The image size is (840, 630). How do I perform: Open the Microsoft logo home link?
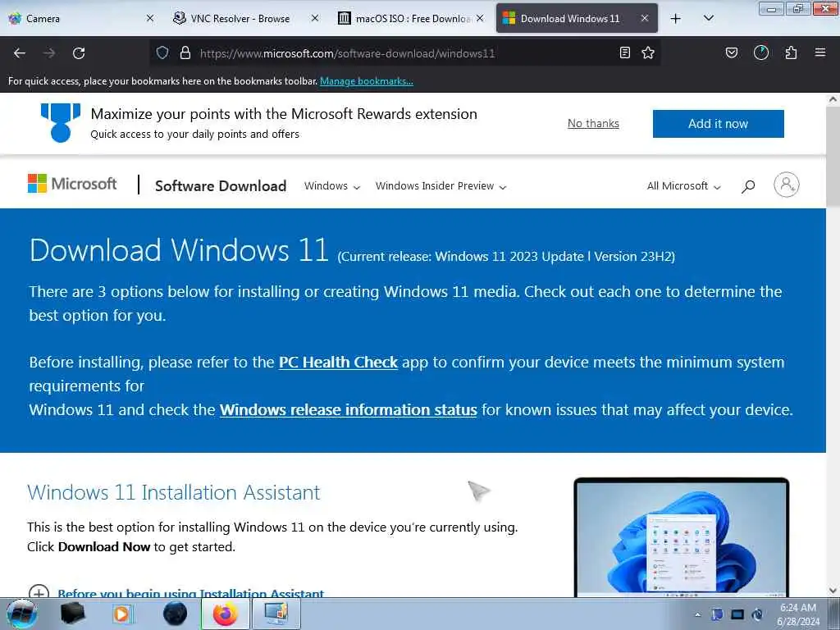(x=72, y=184)
